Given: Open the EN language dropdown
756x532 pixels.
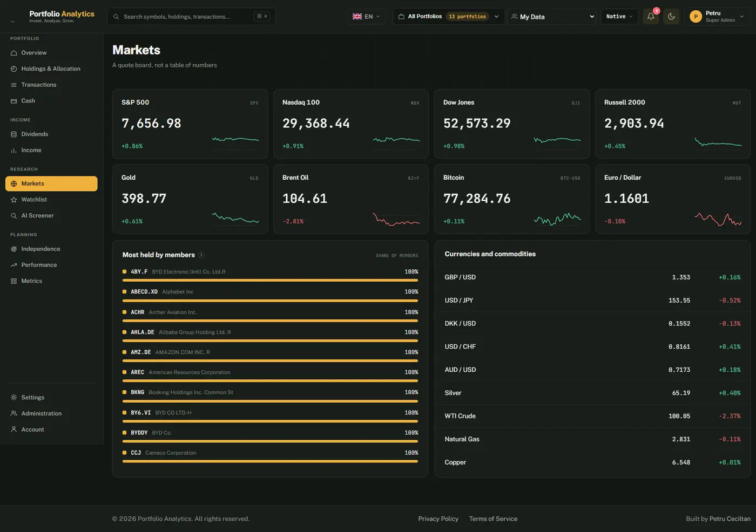Looking at the screenshot, I should coord(367,17).
